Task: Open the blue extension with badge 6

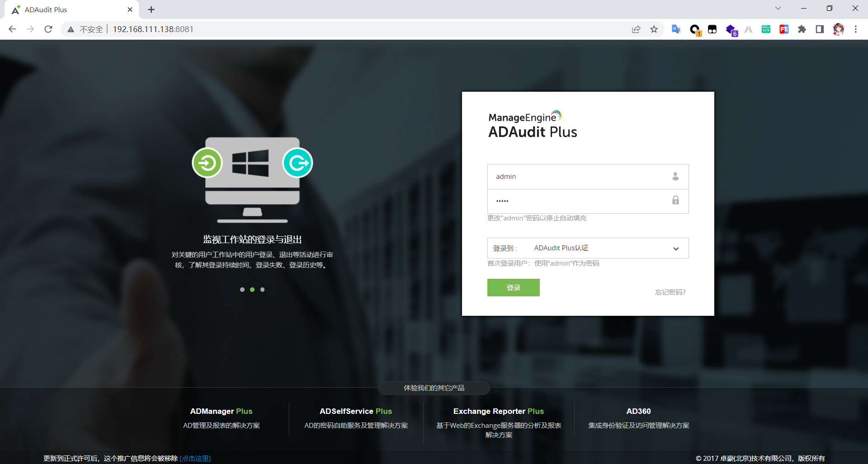Action: coord(731,30)
